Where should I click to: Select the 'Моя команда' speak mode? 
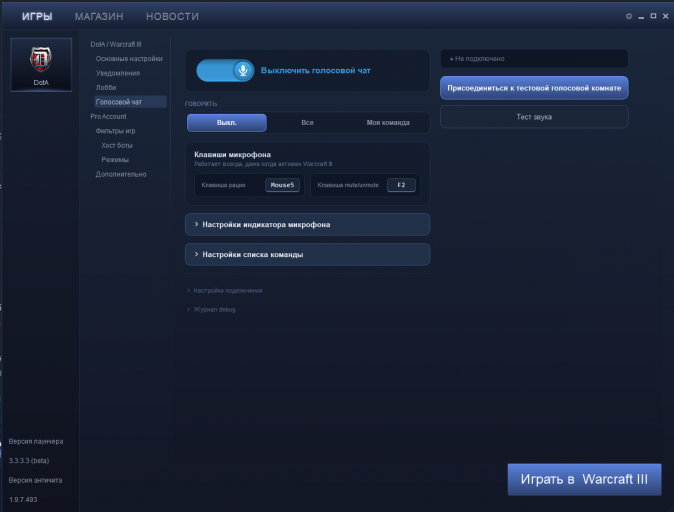click(388, 123)
